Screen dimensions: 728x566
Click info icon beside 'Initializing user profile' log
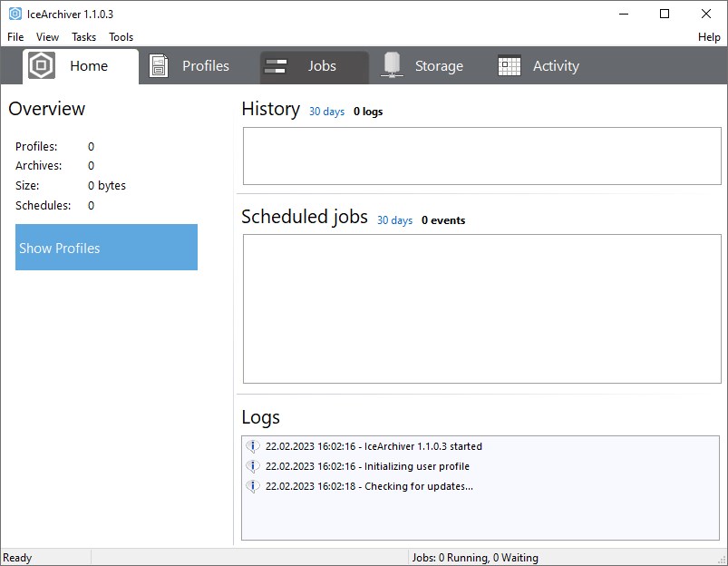tap(253, 466)
